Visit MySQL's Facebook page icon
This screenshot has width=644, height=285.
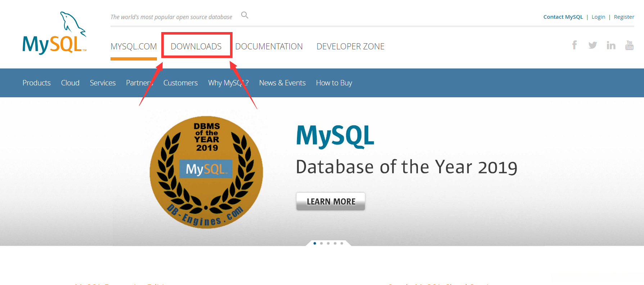tap(575, 45)
